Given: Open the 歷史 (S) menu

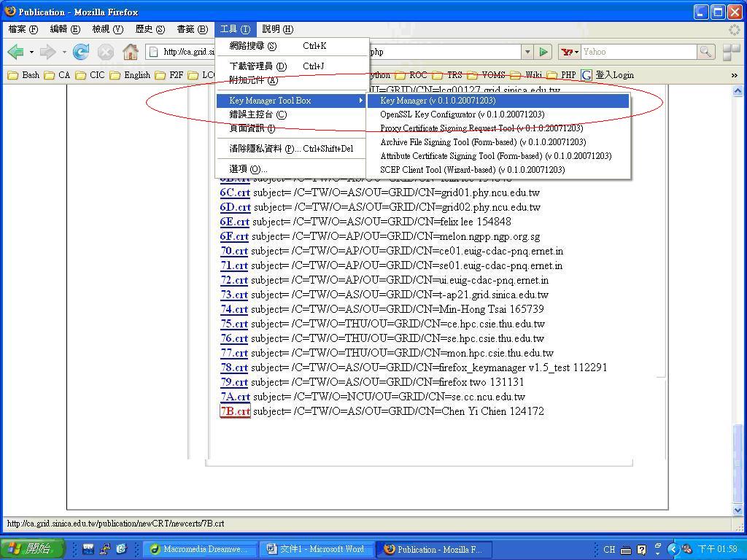Looking at the screenshot, I should [150, 29].
